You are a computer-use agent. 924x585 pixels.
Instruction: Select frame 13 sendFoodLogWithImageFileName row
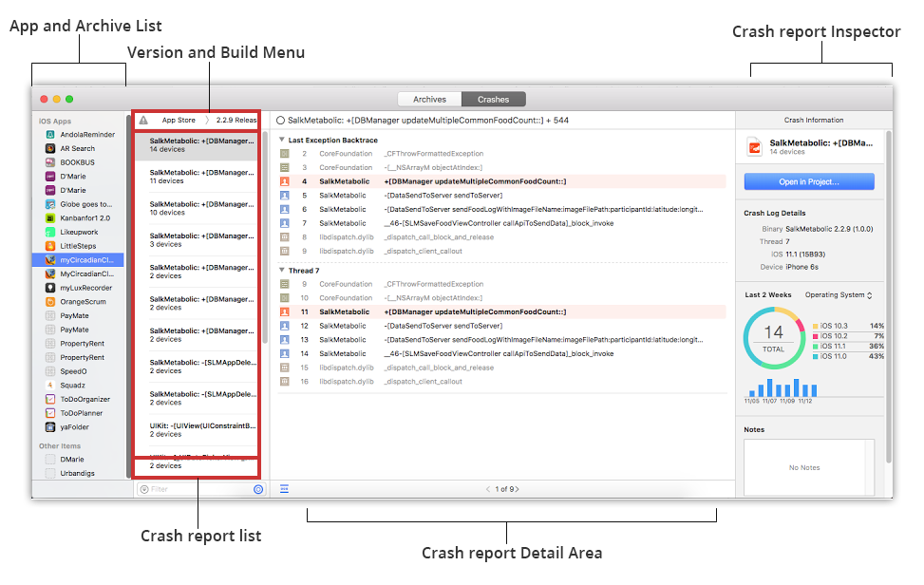502,340
